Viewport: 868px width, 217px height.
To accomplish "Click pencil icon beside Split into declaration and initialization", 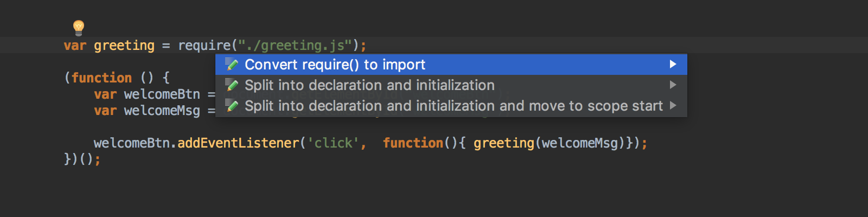I will coord(232,85).
